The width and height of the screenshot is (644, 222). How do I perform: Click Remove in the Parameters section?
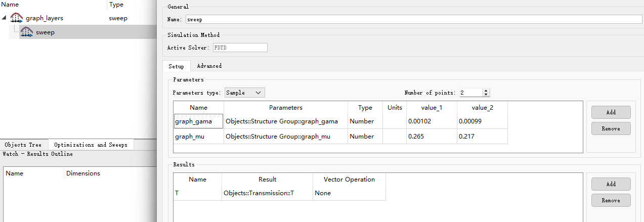tap(611, 128)
